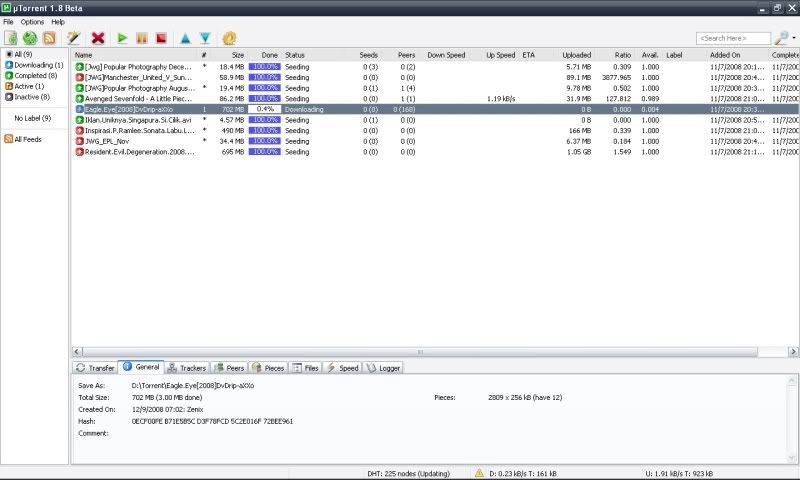Click the Add Torrent toolbar icon
Image resolution: width=800 pixels, height=480 pixels.
tap(11, 38)
